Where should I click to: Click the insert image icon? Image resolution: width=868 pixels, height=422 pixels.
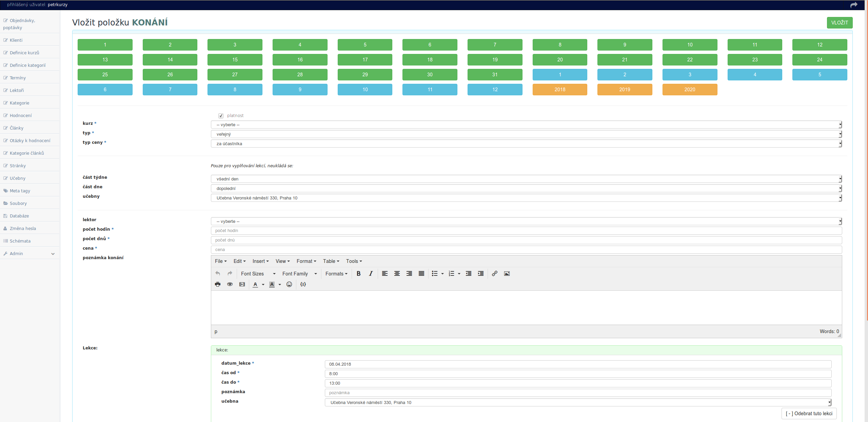(507, 273)
